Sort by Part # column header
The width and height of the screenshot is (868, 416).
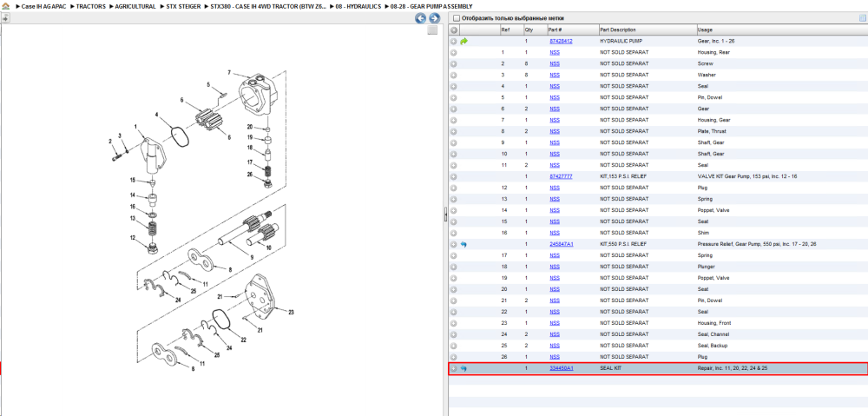tap(572, 30)
